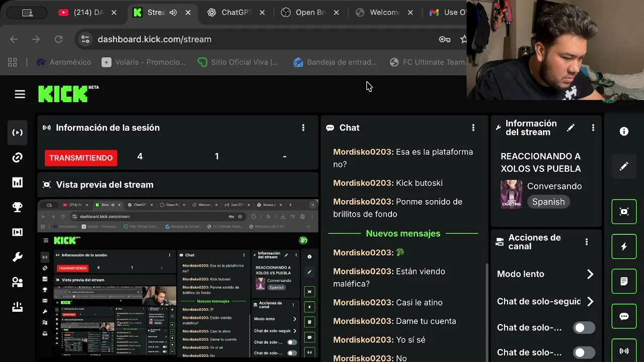Open site information icon in address bar
The image size is (644, 362).
point(86,39)
